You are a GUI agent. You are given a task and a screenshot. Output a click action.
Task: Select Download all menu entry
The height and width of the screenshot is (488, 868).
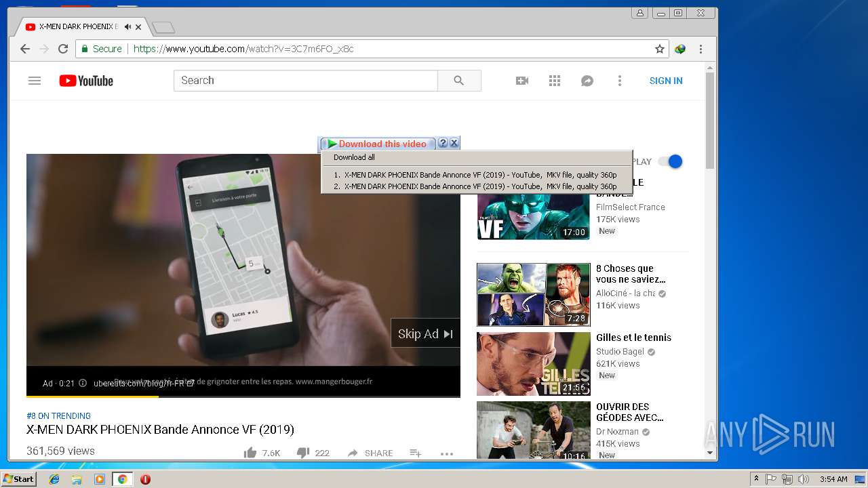click(354, 157)
